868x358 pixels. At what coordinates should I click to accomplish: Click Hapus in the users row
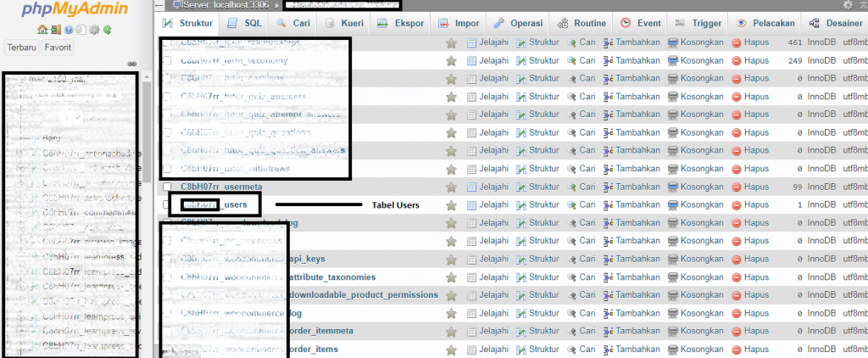750,205
